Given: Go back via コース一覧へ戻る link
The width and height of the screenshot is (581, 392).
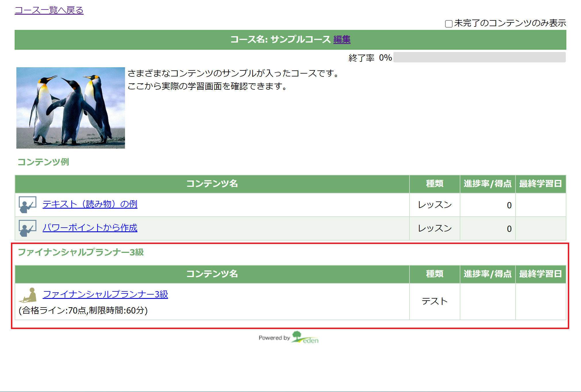Looking at the screenshot, I should coord(49,10).
